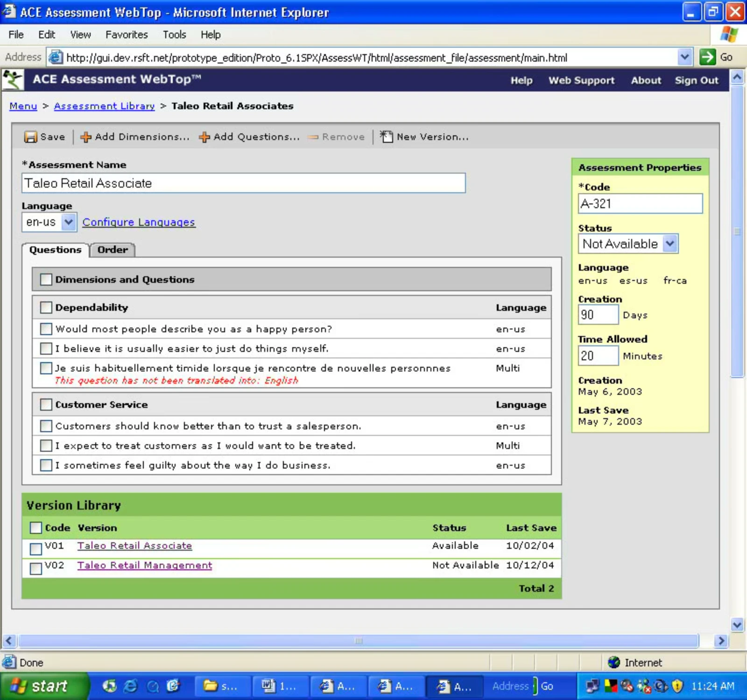Select the 'trust a salesperson' question checkbox
This screenshot has width=747, height=700.
coord(46,426)
